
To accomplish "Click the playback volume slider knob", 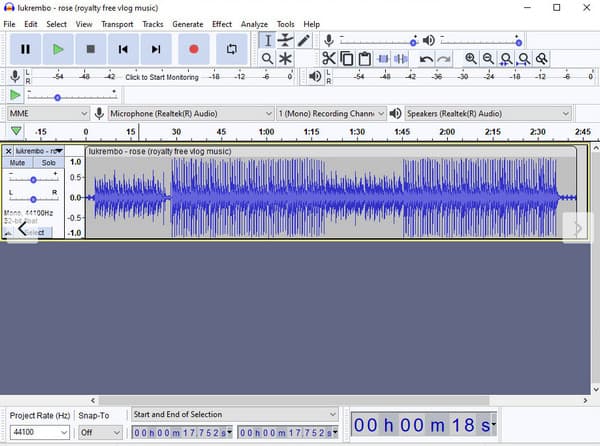I will tap(518, 42).
